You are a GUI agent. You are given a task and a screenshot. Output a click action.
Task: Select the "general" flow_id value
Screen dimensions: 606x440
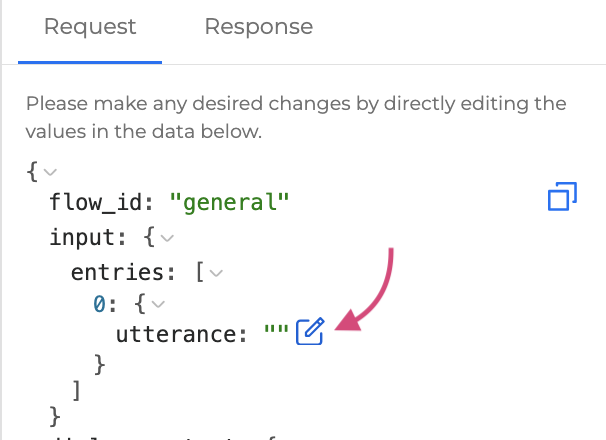229,204
